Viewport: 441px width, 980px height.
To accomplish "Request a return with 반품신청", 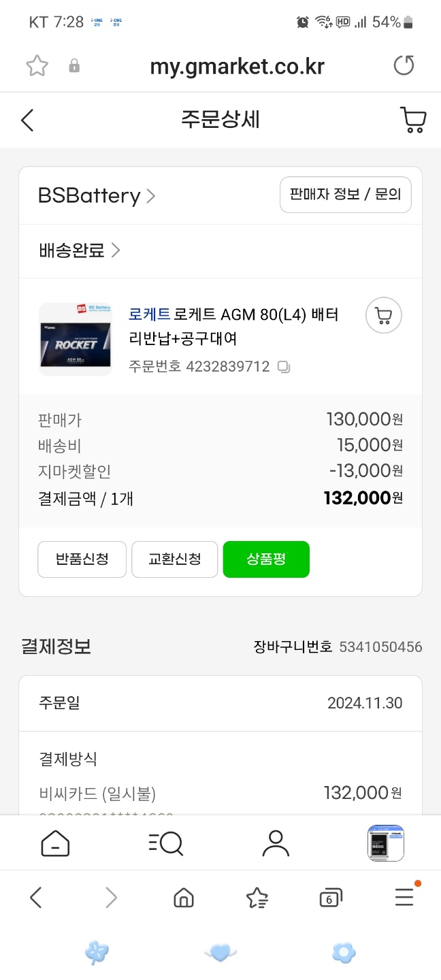I will coord(82,559).
